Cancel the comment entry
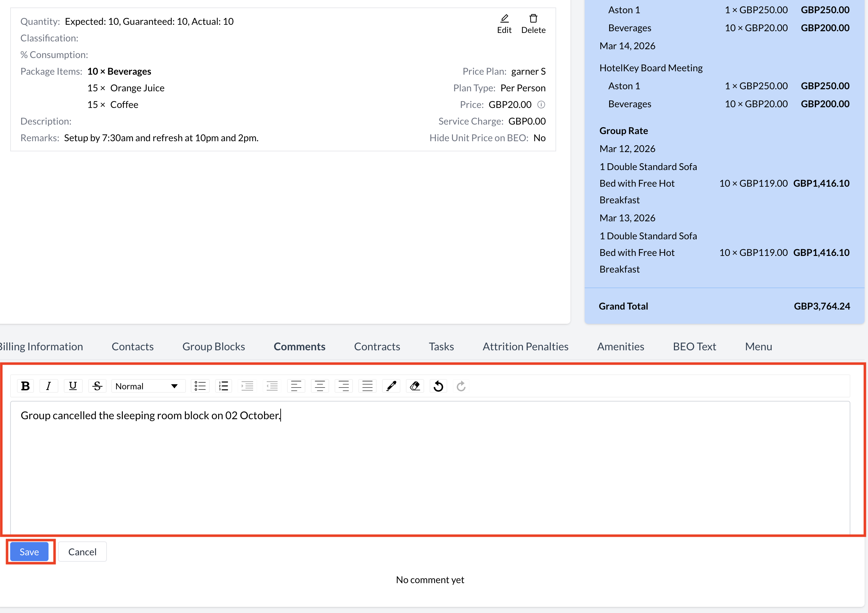Viewport: 868px width, 613px height. point(82,552)
